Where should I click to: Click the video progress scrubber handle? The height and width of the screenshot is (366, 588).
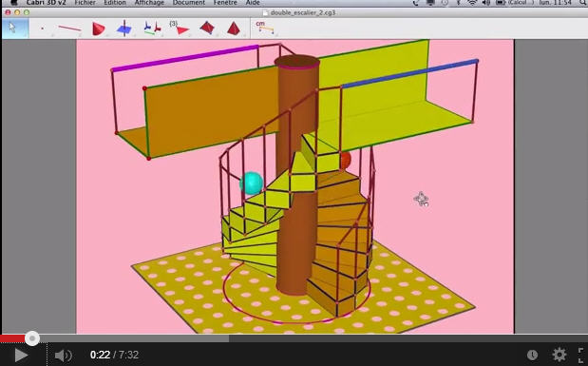tap(32, 338)
